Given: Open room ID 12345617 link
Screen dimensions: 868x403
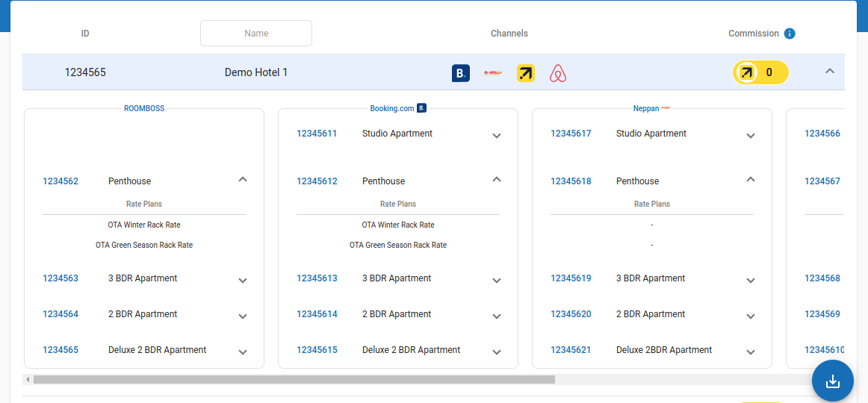Looking at the screenshot, I should click(x=571, y=134).
